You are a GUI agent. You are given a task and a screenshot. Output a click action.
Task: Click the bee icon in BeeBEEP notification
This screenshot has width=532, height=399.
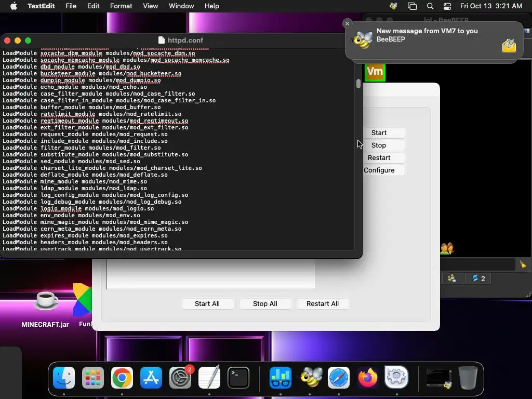pos(362,41)
